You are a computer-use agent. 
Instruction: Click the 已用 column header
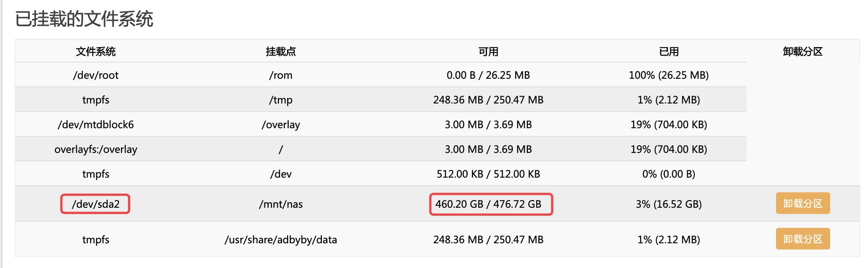669,51
